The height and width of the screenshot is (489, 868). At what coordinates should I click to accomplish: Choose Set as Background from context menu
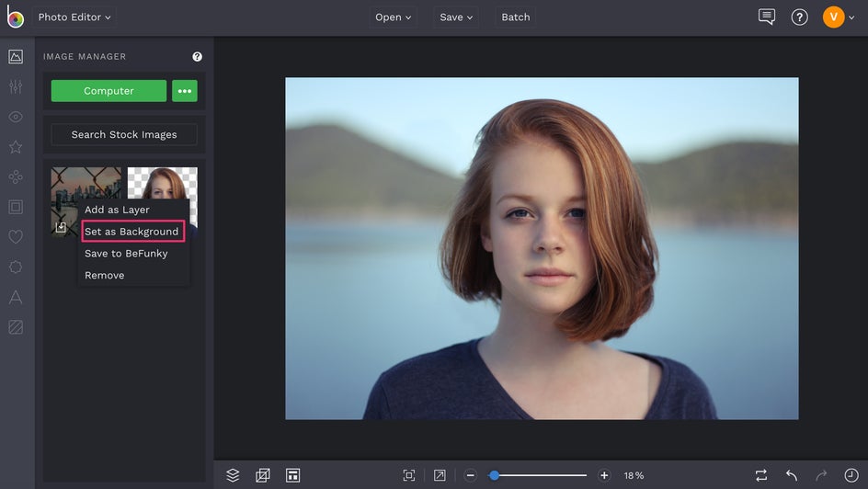(132, 232)
